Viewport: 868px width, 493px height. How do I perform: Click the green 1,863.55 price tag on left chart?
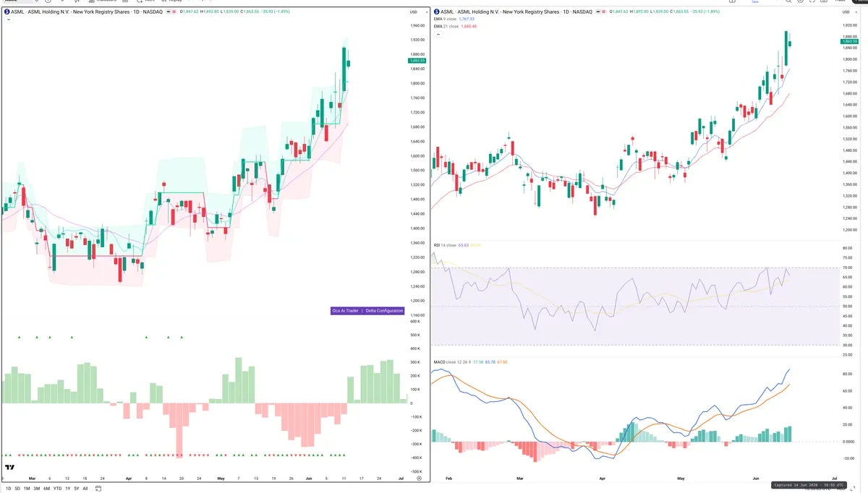pos(417,61)
